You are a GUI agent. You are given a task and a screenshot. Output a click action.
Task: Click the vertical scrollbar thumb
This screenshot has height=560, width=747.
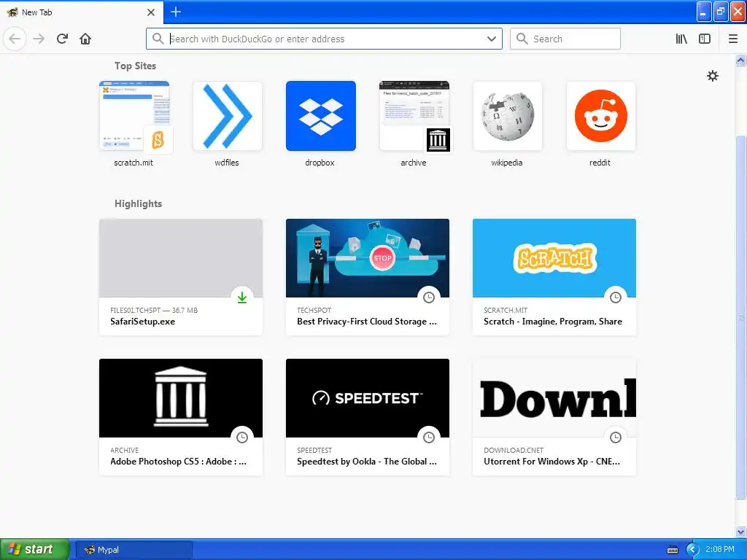[x=740, y=317]
